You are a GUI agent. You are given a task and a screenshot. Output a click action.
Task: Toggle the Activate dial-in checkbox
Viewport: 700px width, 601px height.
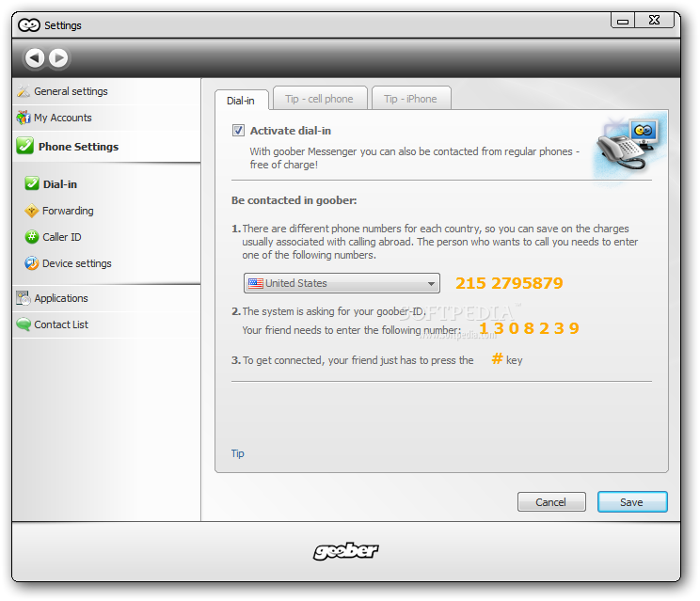(x=238, y=131)
